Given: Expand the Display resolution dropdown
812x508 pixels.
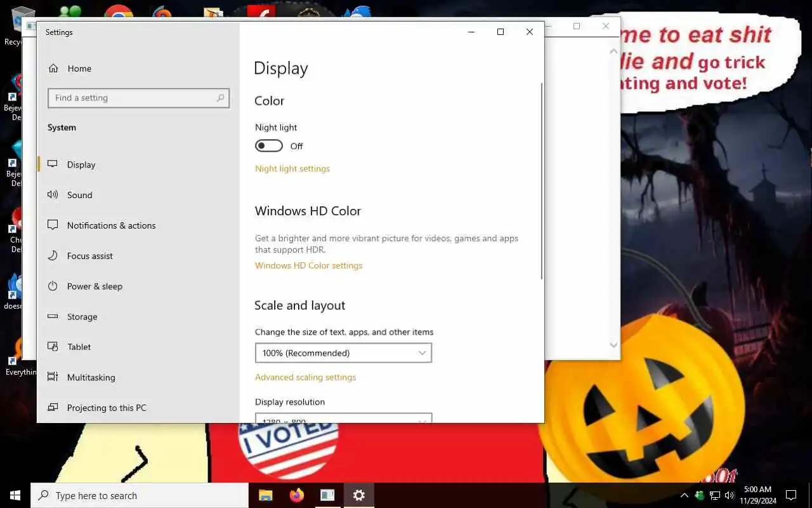Looking at the screenshot, I should [343, 418].
